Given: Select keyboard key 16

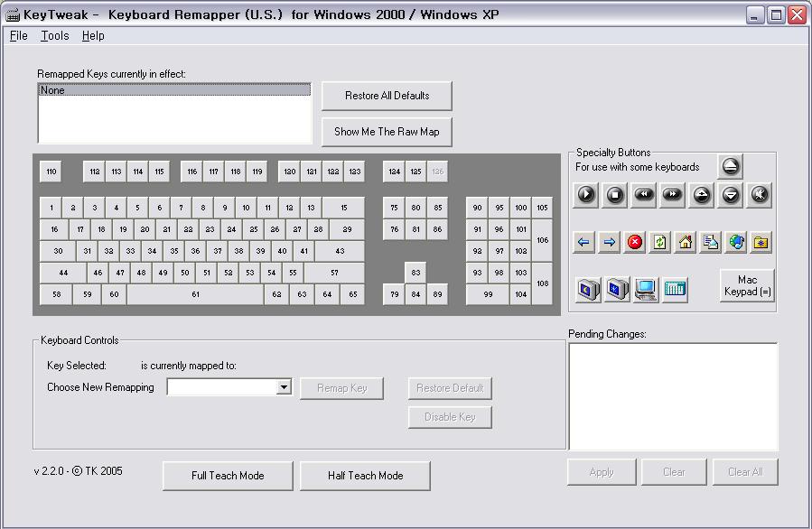Looking at the screenshot, I should (x=54, y=229).
